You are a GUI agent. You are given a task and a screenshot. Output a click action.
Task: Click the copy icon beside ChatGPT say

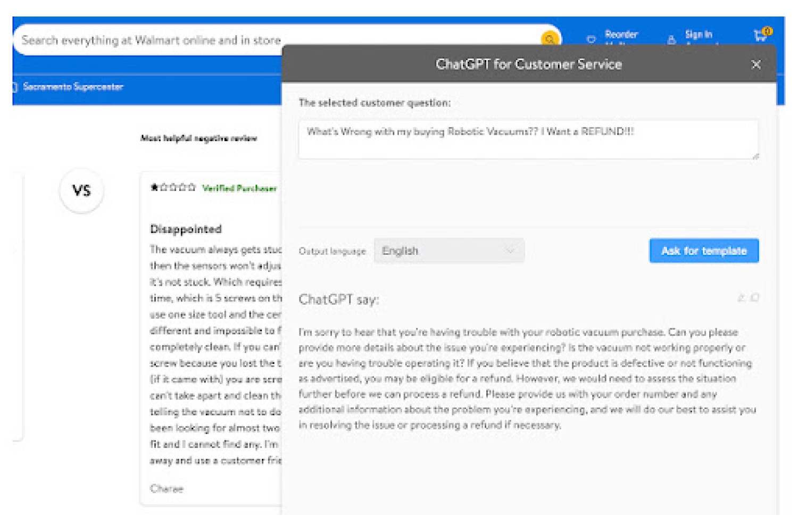[754, 298]
